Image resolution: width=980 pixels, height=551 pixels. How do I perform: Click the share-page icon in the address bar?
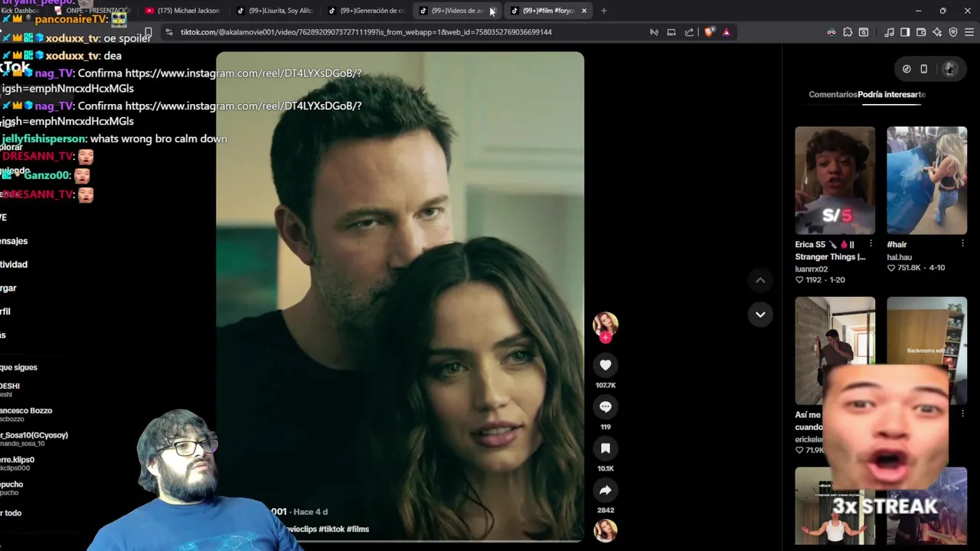pos(689,32)
